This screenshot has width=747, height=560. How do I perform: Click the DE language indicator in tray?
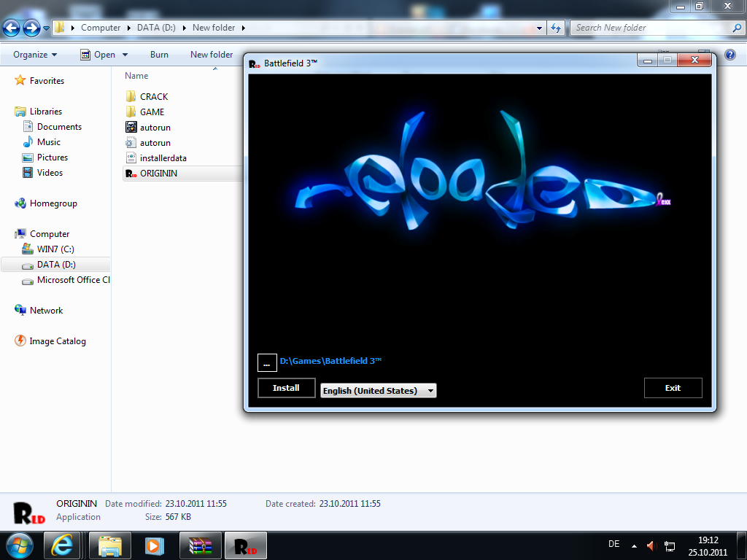tap(614, 544)
